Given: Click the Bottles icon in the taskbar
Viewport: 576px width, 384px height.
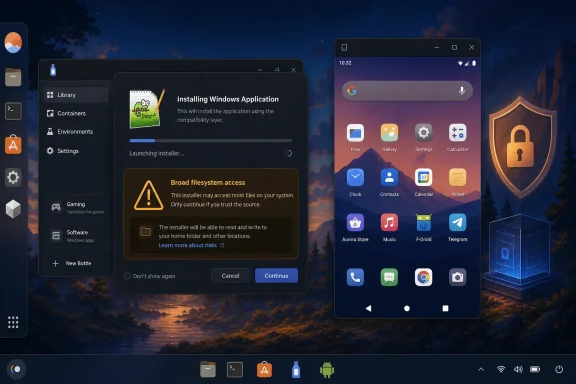Looking at the screenshot, I should click(x=296, y=370).
